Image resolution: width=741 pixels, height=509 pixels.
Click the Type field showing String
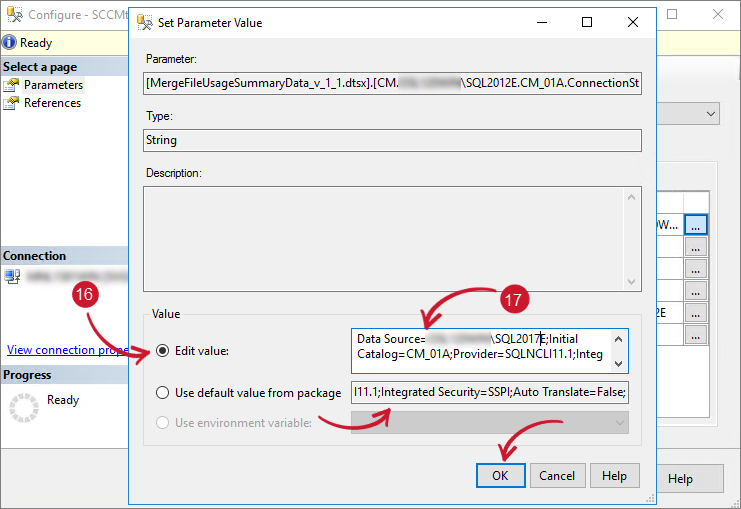point(392,140)
